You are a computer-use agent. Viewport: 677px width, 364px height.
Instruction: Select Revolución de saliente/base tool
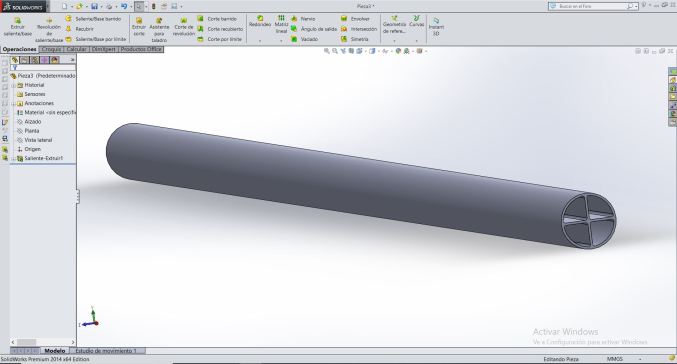(49, 30)
